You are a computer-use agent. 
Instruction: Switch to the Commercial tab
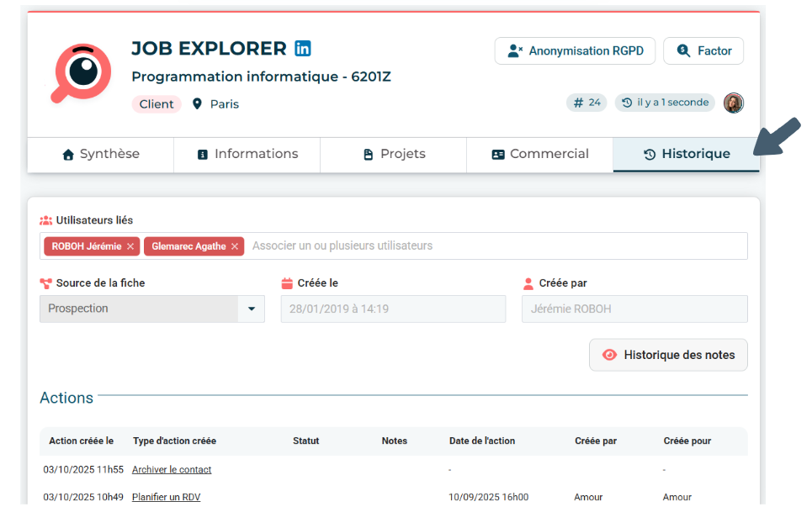pos(539,154)
